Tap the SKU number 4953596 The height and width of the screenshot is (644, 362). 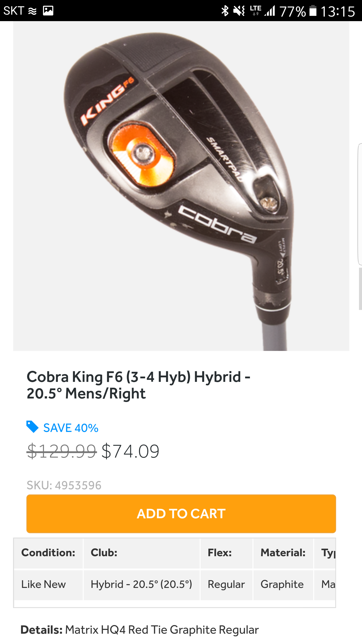pyautogui.click(x=78, y=485)
